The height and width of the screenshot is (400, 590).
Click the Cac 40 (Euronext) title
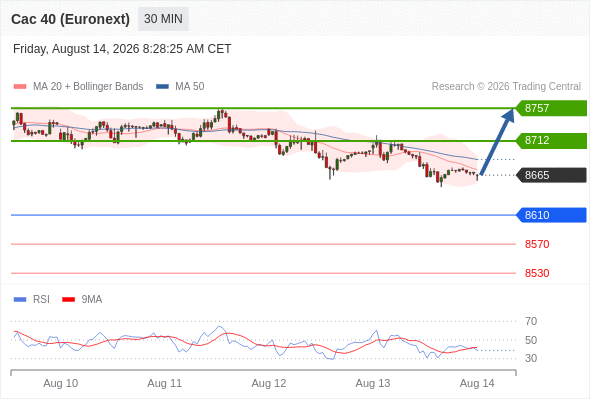(x=70, y=19)
